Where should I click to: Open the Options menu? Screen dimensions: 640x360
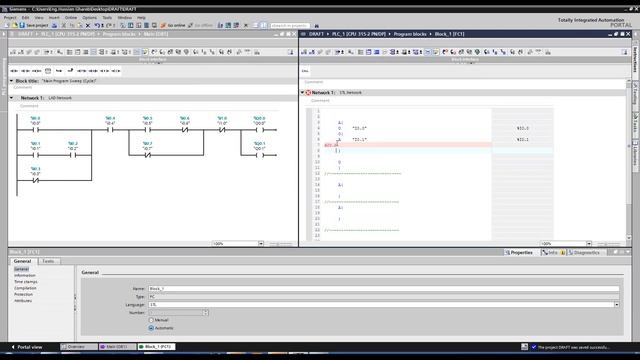(x=89, y=18)
